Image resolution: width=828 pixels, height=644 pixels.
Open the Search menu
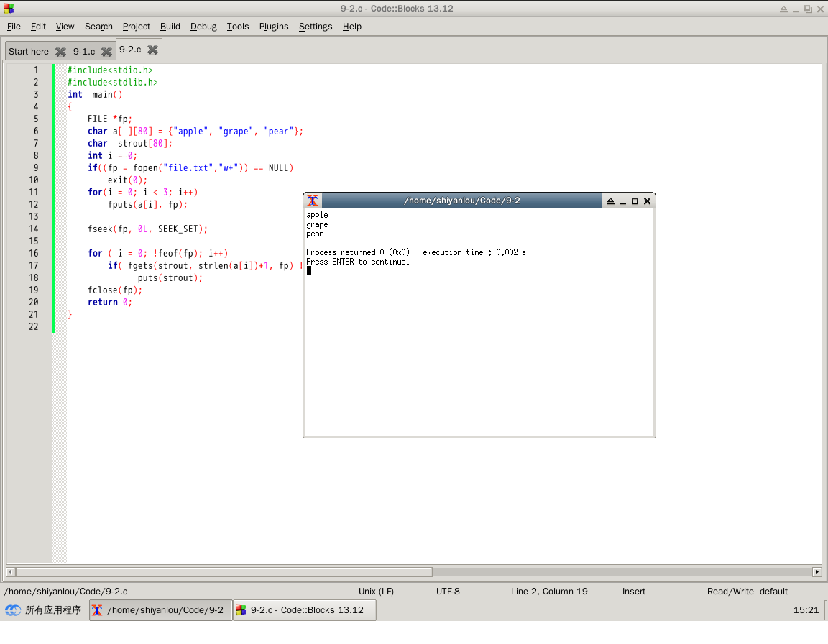[98, 27]
